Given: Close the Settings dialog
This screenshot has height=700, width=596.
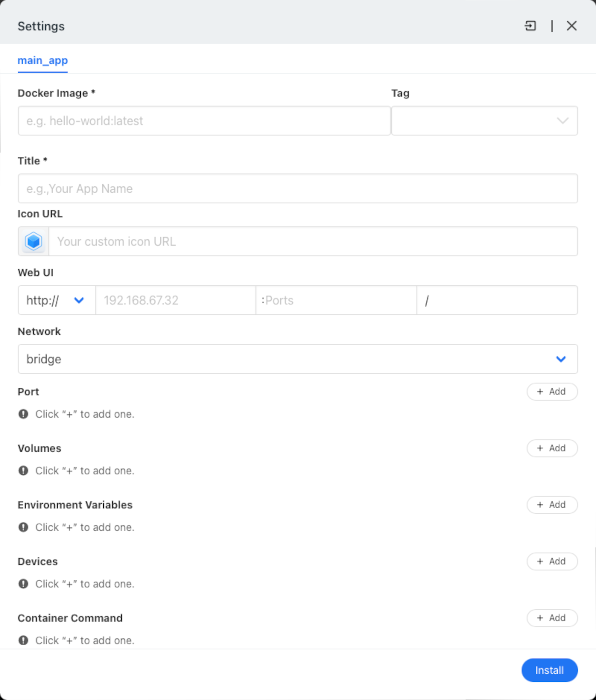Looking at the screenshot, I should click(571, 26).
